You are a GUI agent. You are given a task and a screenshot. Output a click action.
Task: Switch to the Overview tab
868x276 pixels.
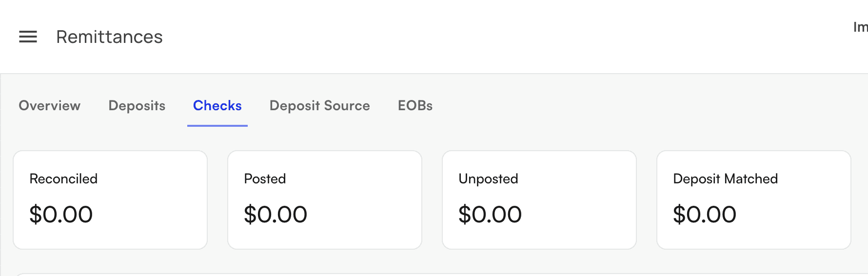coord(49,106)
